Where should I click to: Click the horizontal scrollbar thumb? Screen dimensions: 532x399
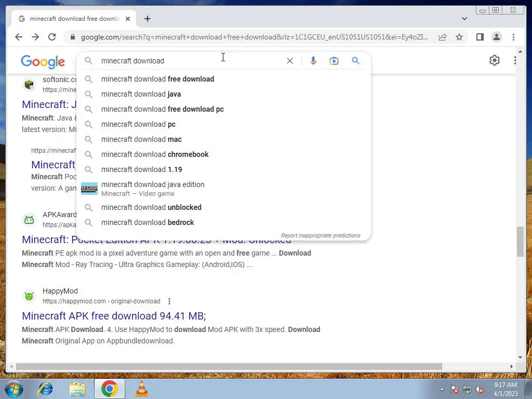(x=229, y=366)
